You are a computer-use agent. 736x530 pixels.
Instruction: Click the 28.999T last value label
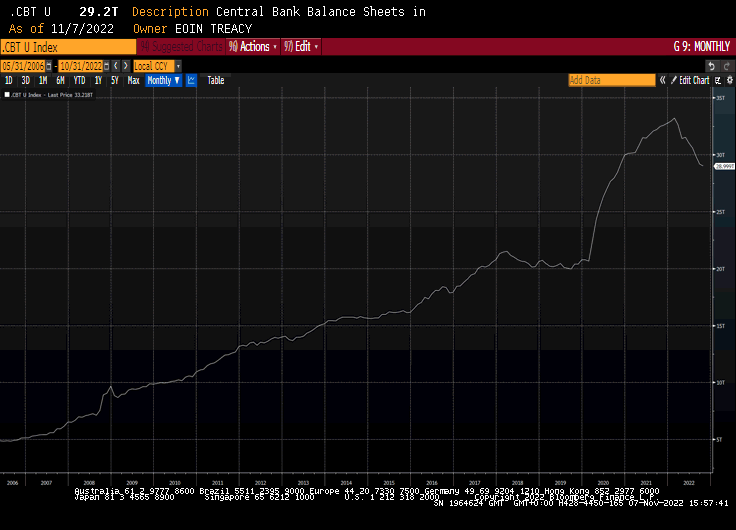pos(724,166)
